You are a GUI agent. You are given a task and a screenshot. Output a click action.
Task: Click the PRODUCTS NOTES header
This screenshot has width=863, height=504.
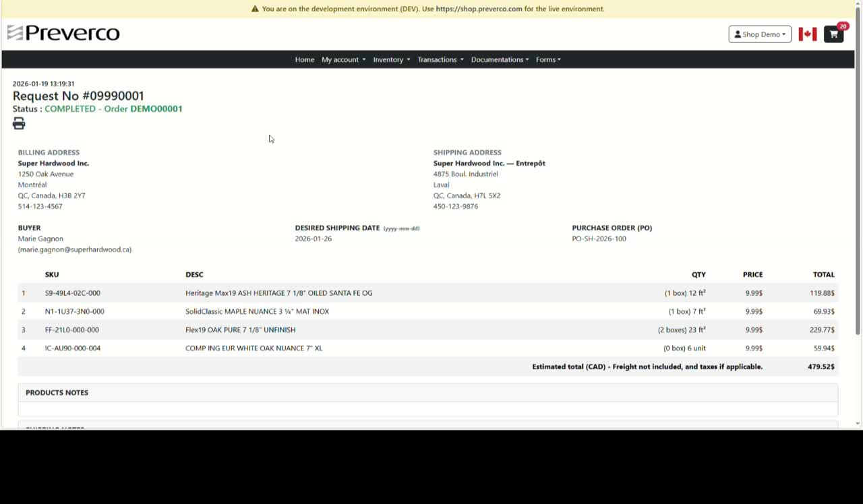point(57,392)
